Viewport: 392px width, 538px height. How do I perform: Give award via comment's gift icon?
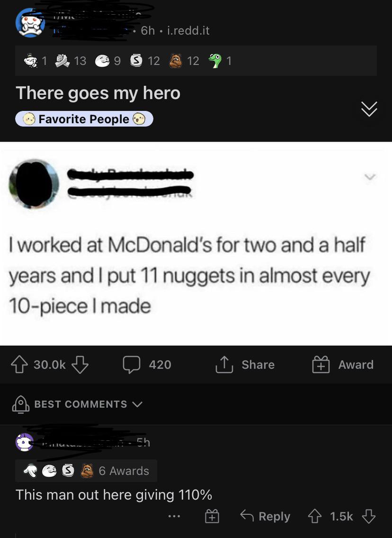click(212, 516)
